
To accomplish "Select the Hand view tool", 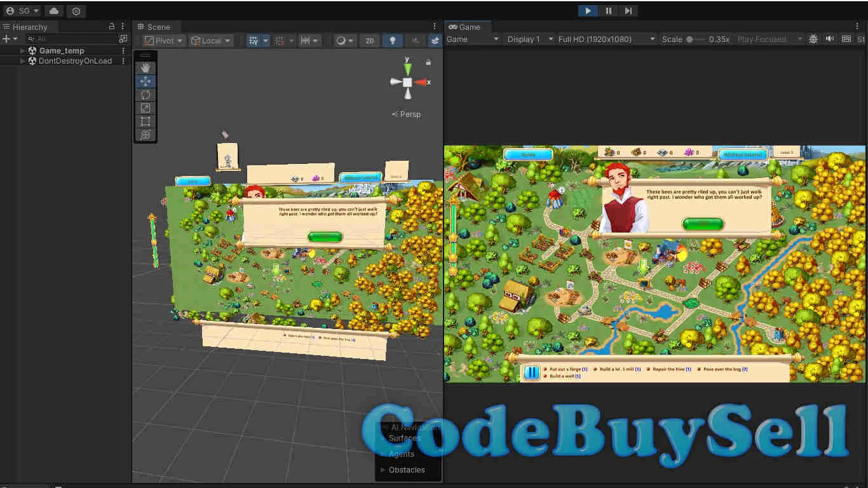I will point(146,68).
